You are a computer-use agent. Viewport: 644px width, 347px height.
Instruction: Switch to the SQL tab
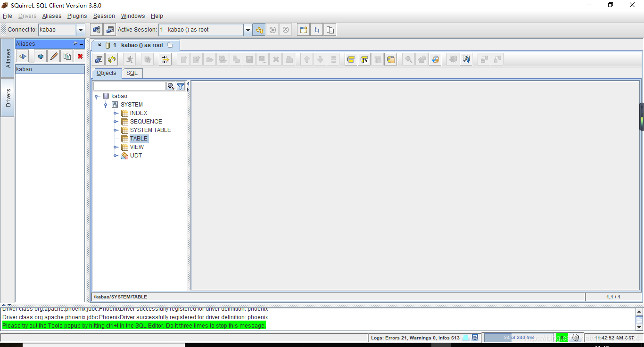click(132, 73)
